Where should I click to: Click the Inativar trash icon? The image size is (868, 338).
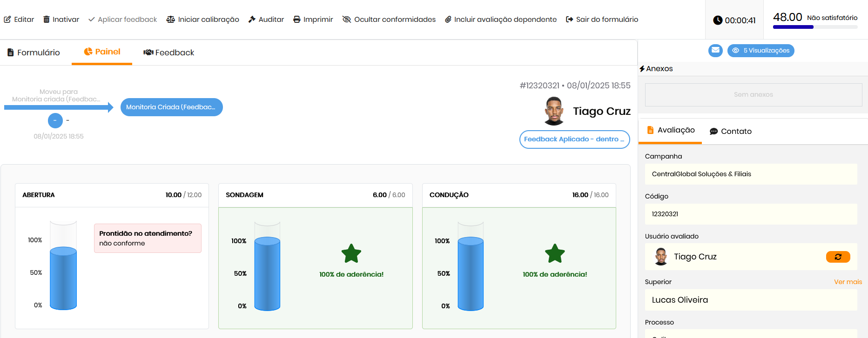coord(47,20)
